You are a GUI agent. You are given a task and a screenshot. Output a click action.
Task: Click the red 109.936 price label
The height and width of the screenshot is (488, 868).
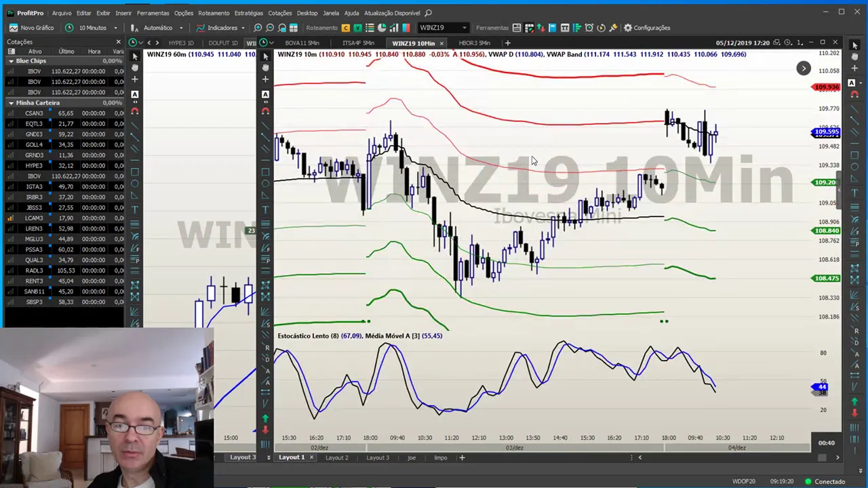[826, 87]
